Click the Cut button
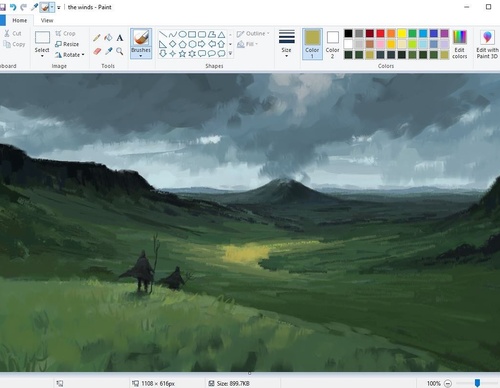 (13, 33)
